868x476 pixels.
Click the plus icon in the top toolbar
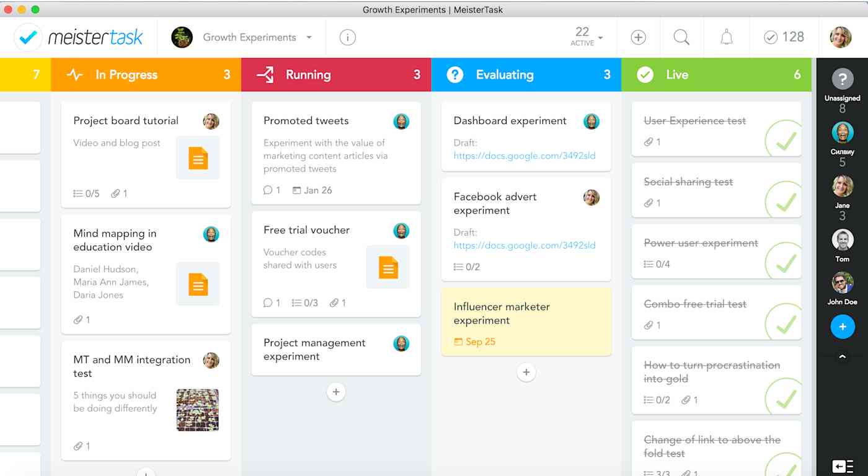tap(638, 37)
